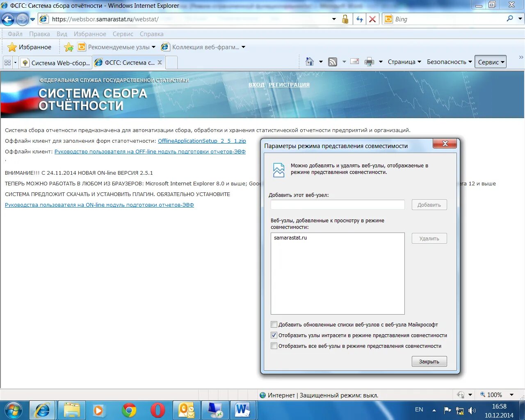This screenshot has width=525, height=420.
Task: Click Закрыть button in the dialog
Action: (x=429, y=361)
